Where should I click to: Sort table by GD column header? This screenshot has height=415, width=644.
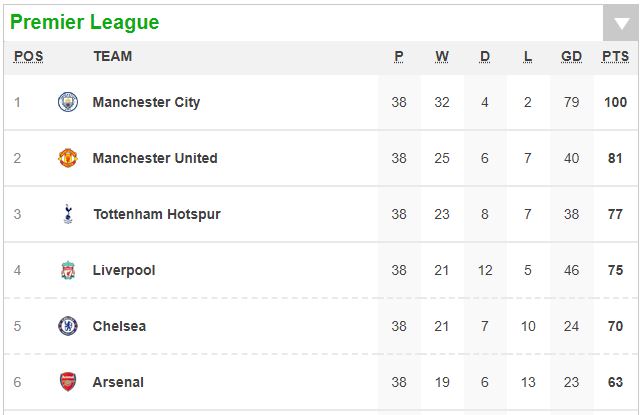571,57
